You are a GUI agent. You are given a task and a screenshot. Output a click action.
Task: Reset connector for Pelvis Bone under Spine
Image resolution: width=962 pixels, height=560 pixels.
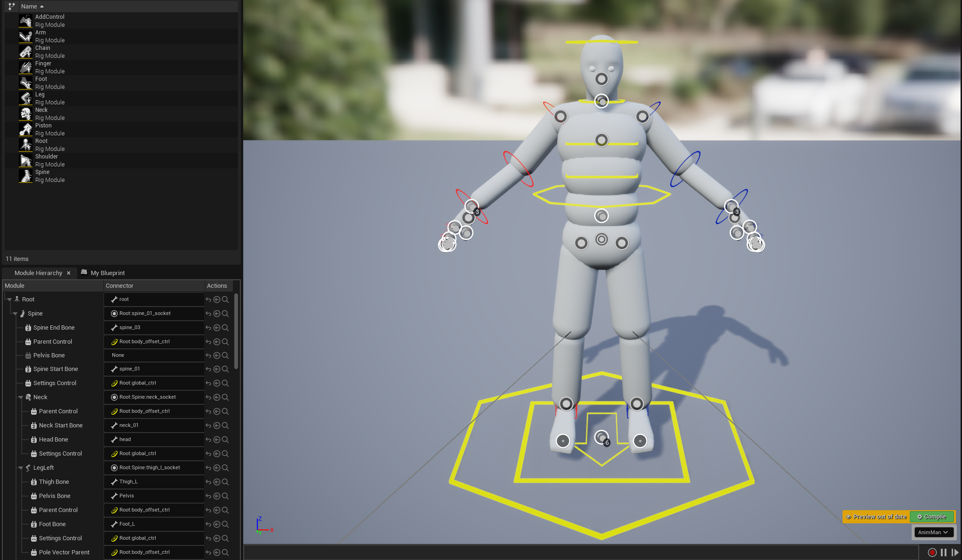coord(208,355)
